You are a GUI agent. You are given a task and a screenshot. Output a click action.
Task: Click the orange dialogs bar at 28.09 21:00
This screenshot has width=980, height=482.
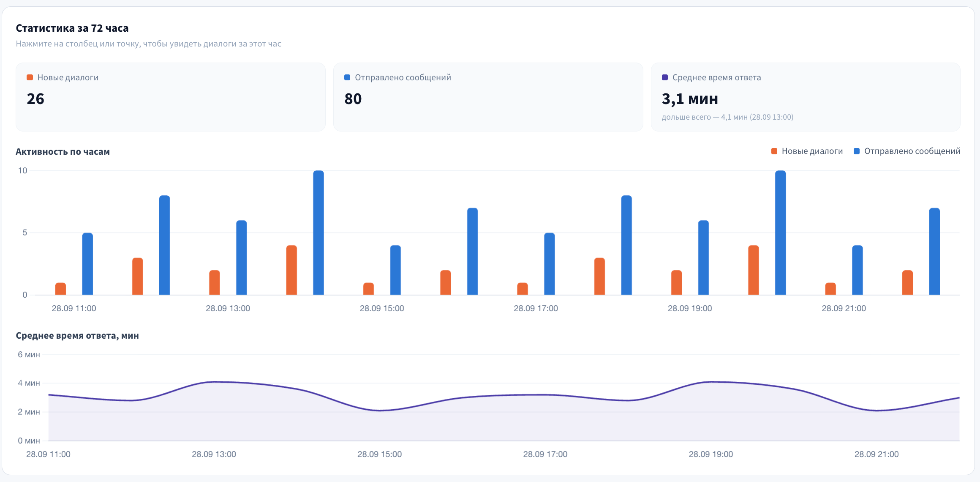(830, 289)
